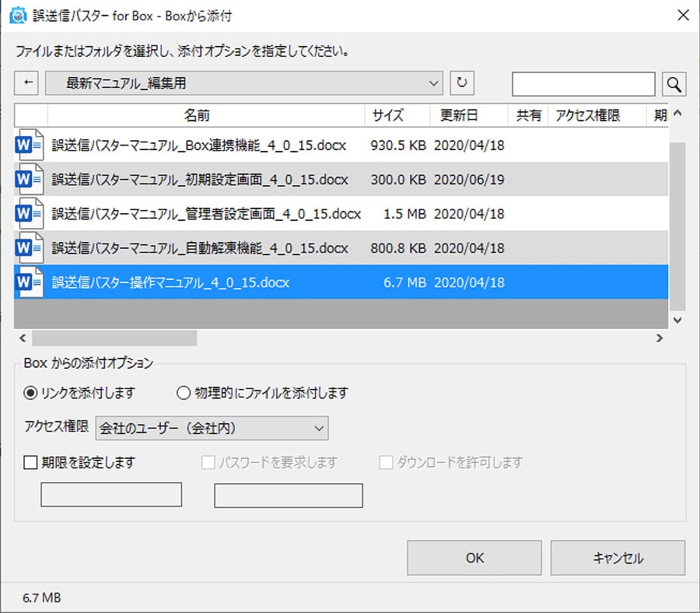Viewport: 700px width, 613px height.
Task: Click the back arrow navigation button
Action: point(26,83)
